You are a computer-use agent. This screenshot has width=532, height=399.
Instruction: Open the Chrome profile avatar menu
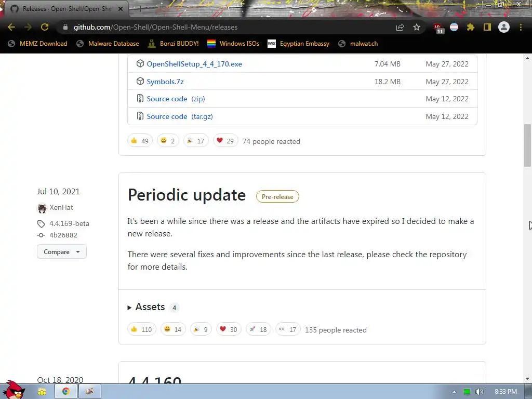[x=504, y=27]
